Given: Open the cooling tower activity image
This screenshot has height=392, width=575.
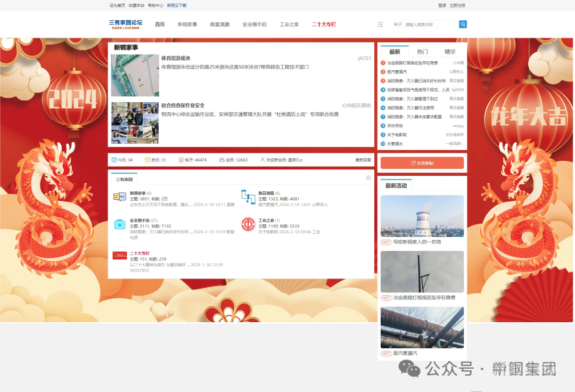Looking at the screenshot, I should pos(422,216).
